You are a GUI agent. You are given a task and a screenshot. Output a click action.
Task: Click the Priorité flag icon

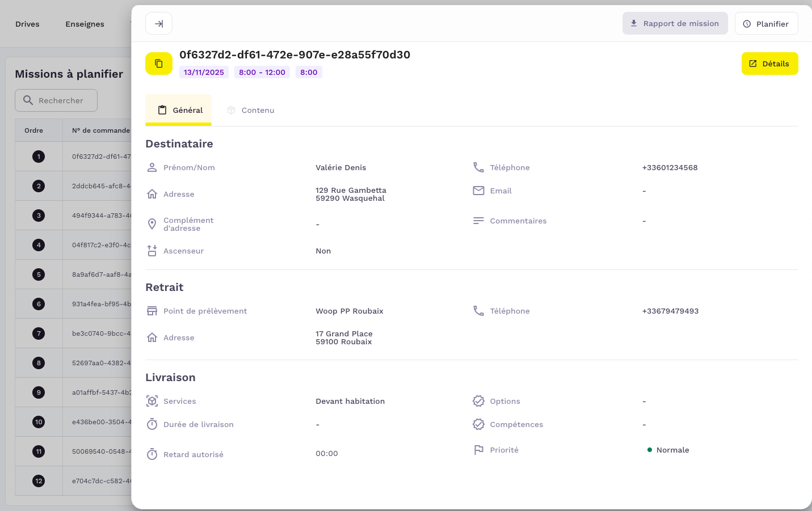coord(478,450)
